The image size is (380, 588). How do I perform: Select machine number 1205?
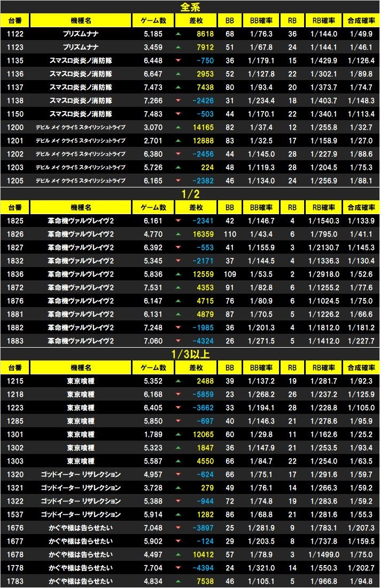click(15, 181)
